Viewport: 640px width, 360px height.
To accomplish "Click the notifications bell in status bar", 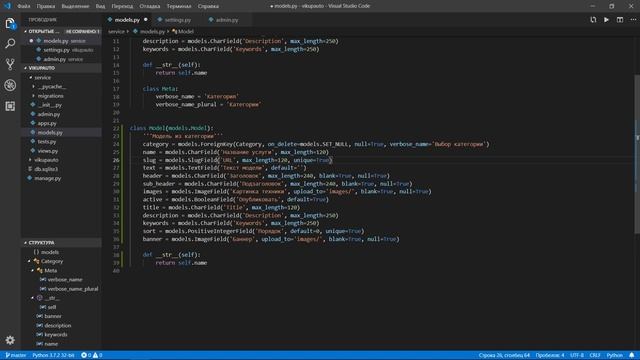I will coord(632,355).
